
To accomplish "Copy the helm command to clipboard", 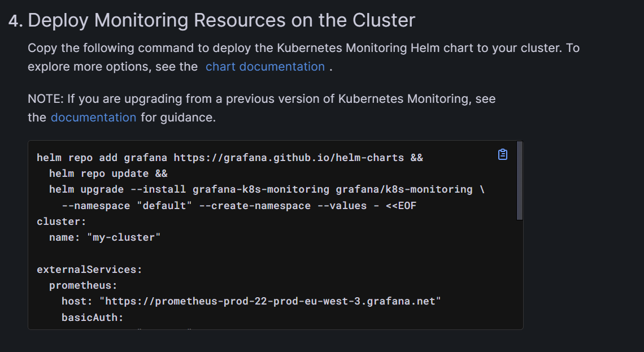I will coord(502,154).
